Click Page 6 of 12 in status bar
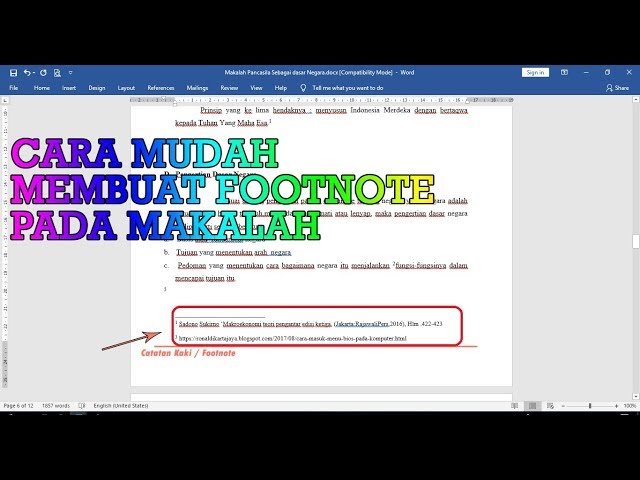Viewport: 640px width, 480px height. (18, 406)
